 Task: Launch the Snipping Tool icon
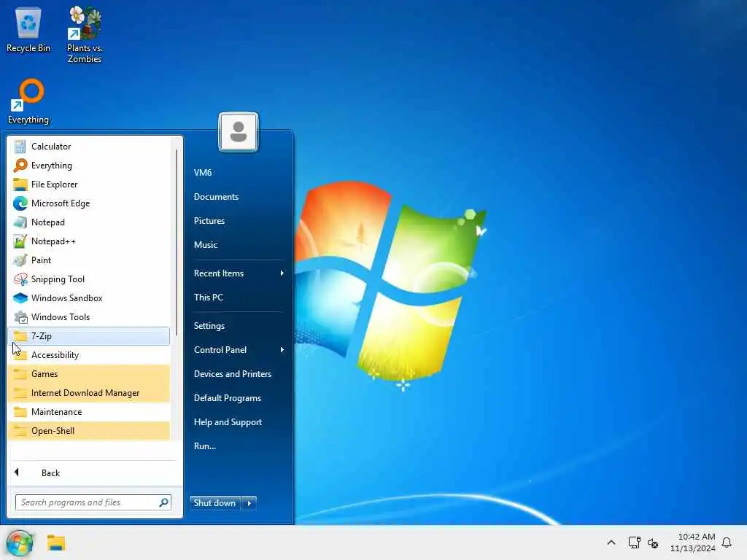[x=20, y=279]
